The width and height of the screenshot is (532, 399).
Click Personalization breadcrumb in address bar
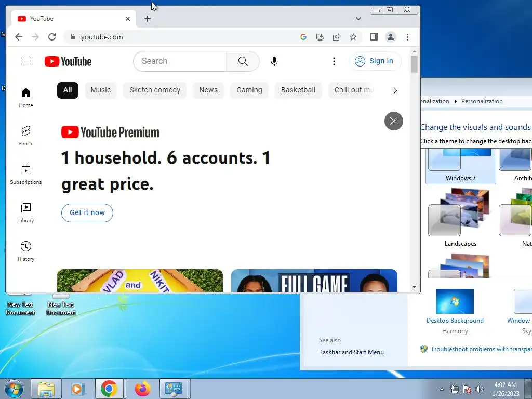pyautogui.click(x=482, y=101)
